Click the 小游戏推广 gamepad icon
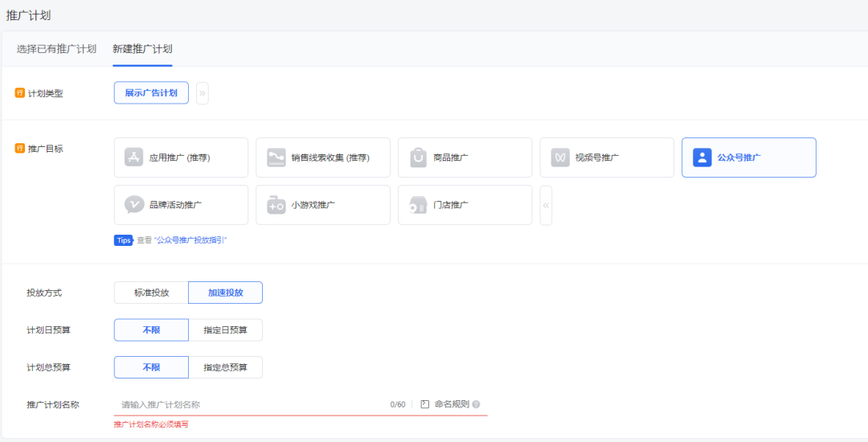Image resolution: width=868 pixels, height=442 pixels. pyautogui.click(x=276, y=205)
